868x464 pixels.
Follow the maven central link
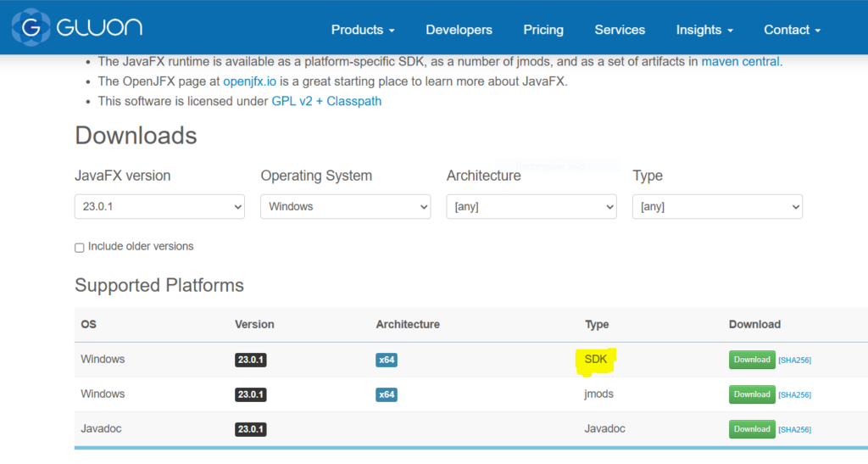pos(740,61)
